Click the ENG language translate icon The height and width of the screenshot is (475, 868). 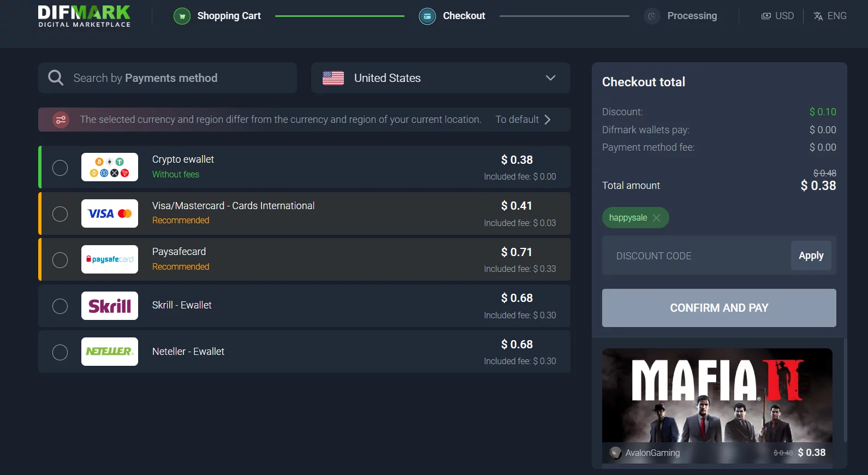[x=818, y=16]
